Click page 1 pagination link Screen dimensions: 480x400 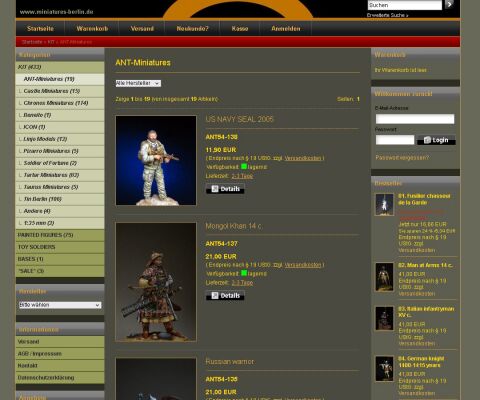[x=358, y=99]
